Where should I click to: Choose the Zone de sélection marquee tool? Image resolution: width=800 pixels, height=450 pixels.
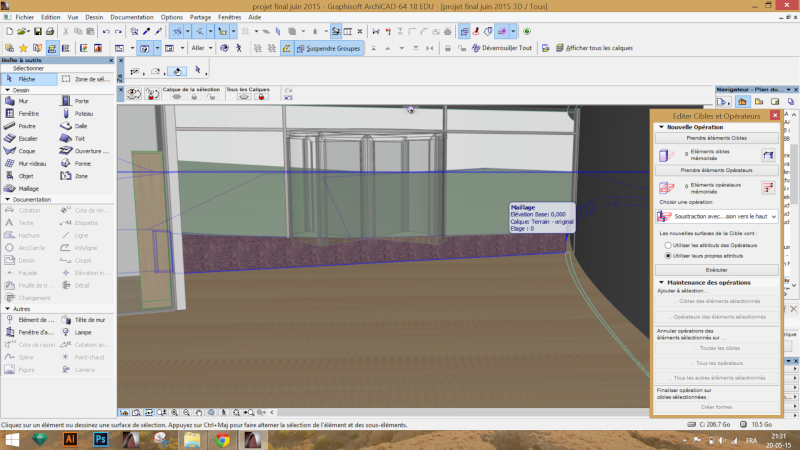[86, 79]
